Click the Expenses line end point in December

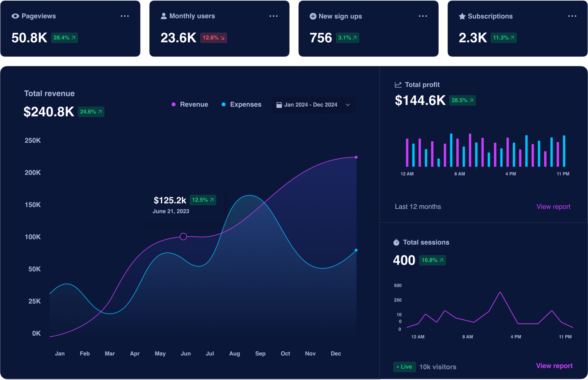pyautogui.click(x=356, y=250)
